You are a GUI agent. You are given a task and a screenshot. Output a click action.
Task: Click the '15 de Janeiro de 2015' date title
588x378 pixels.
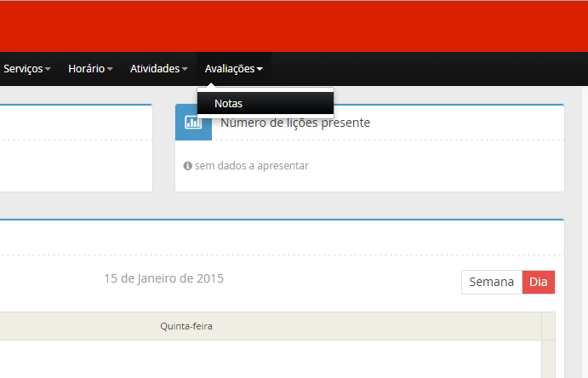click(x=163, y=278)
